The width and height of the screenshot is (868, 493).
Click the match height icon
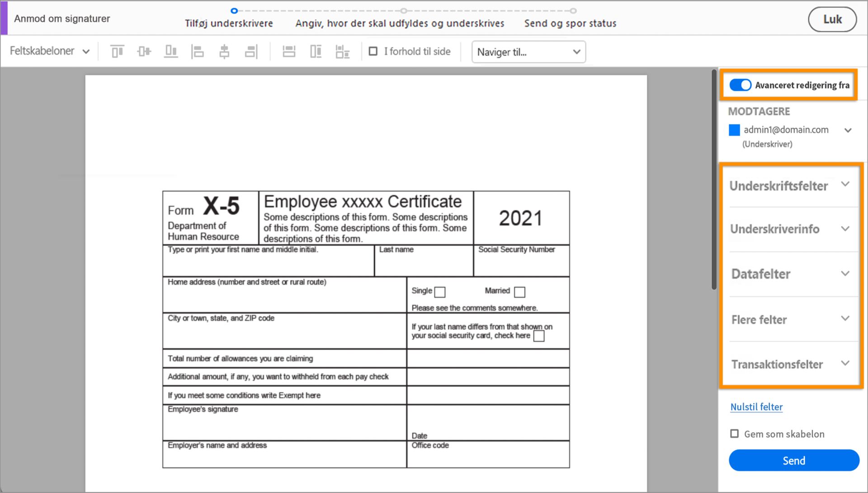coord(316,52)
